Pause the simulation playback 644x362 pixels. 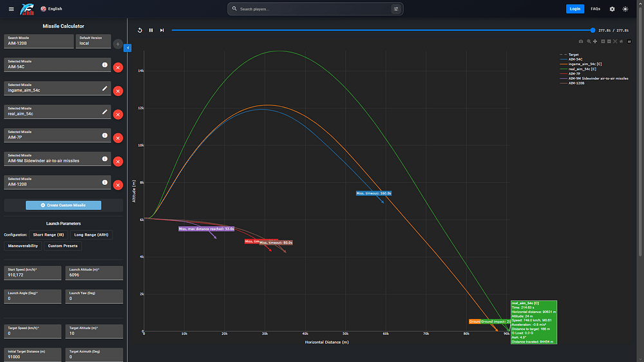[x=151, y=30]
